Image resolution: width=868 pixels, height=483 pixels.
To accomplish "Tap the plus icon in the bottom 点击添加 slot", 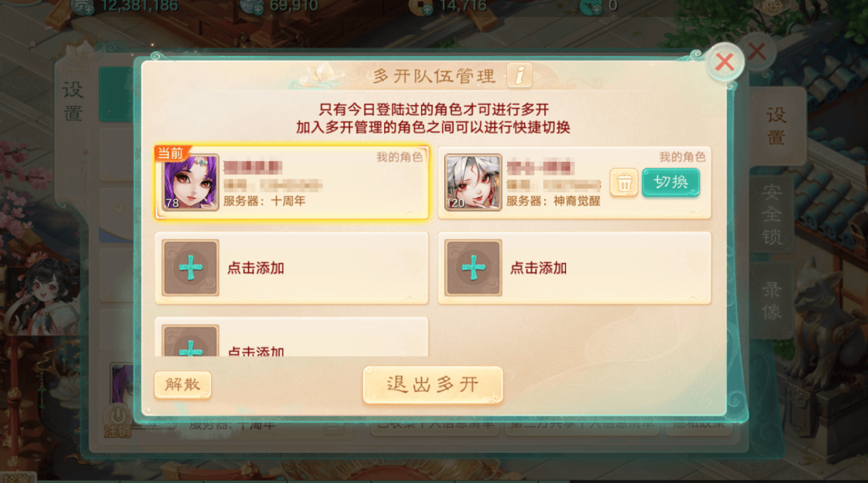I will [x=190, y=341].
